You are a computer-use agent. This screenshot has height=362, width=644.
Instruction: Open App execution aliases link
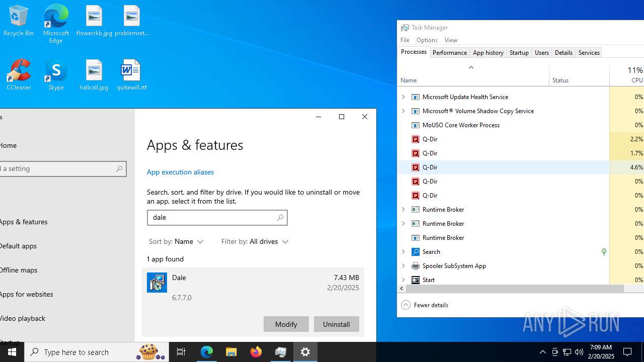180,172
